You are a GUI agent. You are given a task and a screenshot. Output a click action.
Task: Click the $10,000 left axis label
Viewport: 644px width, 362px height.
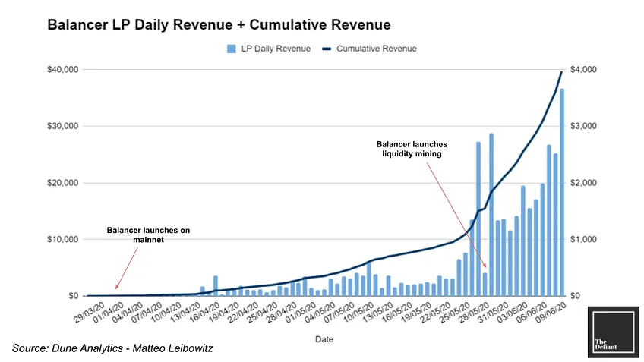tap(62, 239)
